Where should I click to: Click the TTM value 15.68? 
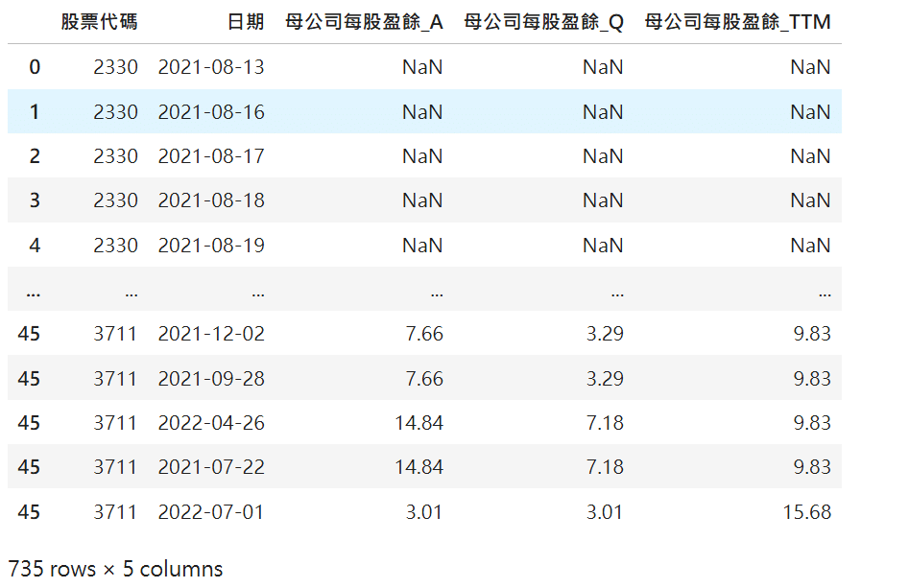pyautogui.click(x=806, y=512)
